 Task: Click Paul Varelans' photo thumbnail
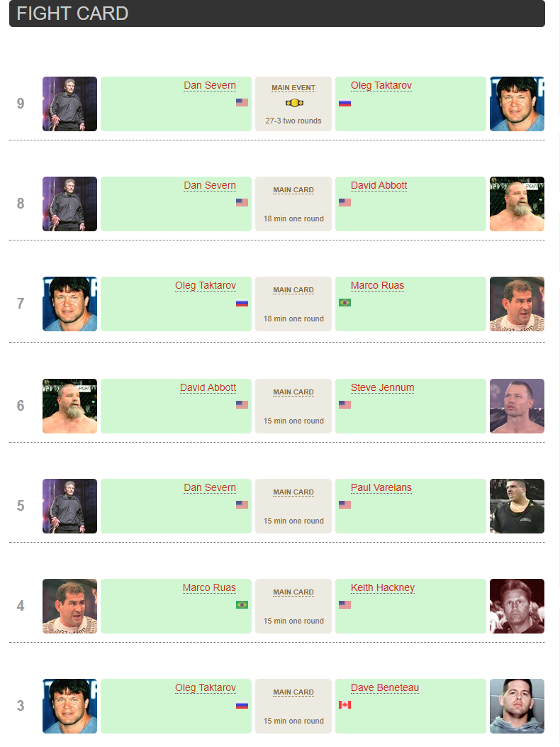517,506
